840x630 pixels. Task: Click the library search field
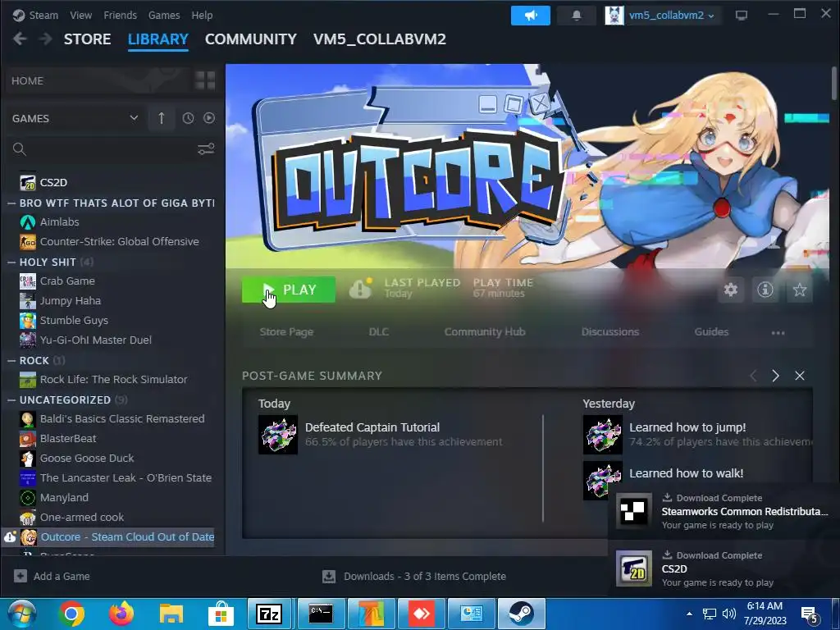(x=104, y=149)
